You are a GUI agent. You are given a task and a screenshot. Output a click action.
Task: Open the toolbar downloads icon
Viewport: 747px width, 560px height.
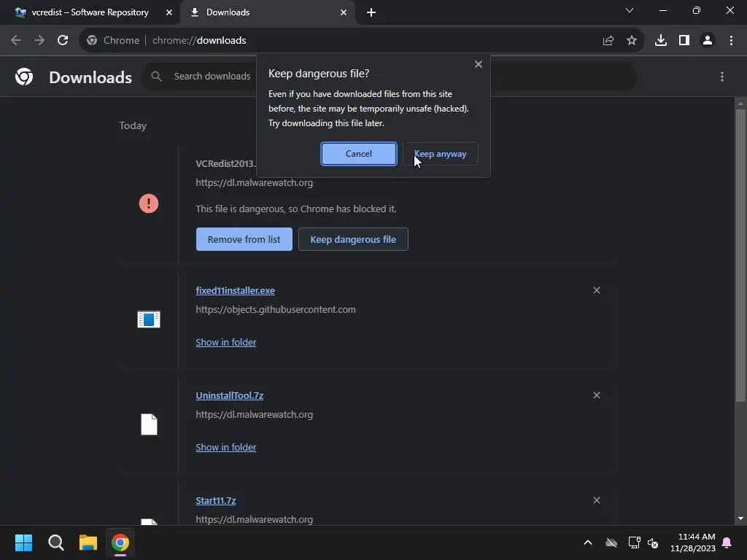coord(661,41)
